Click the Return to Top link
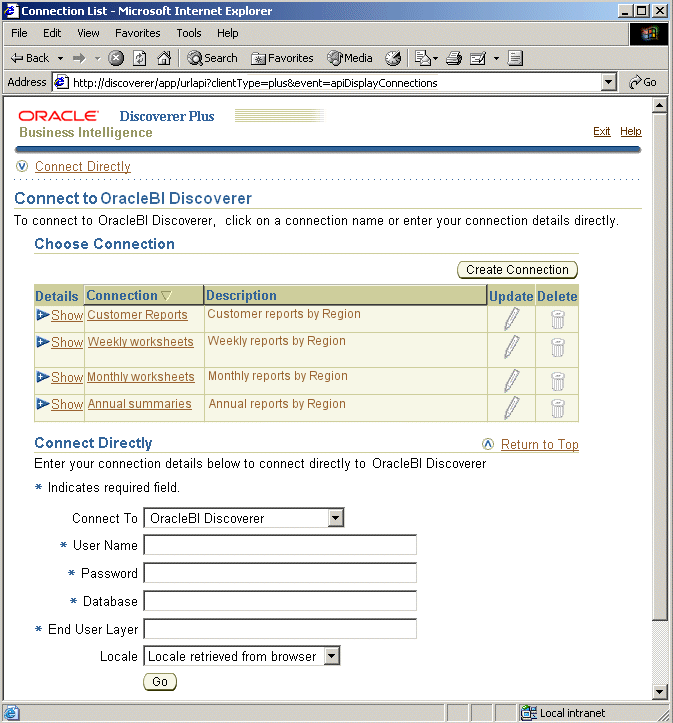673x723 pixels. [540, 444]
